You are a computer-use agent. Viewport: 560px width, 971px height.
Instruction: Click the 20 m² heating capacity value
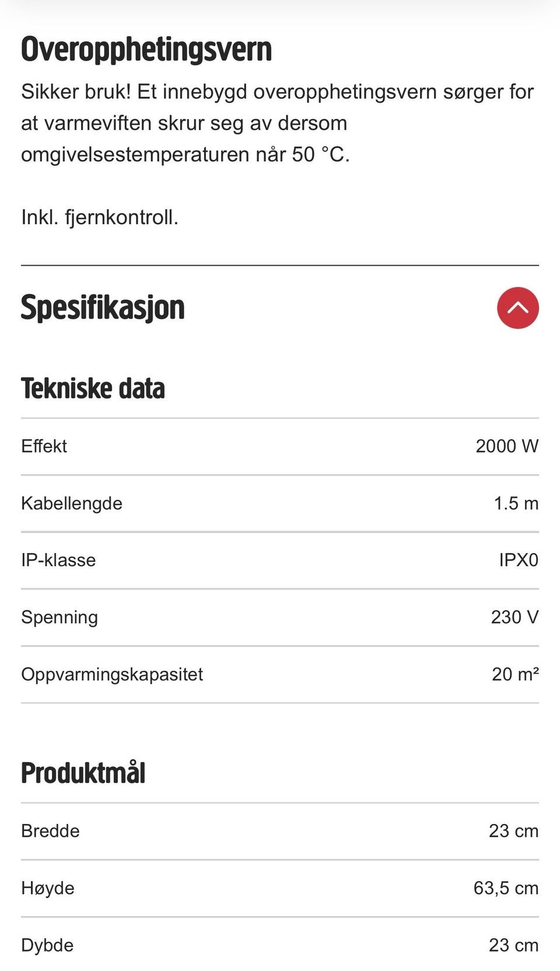[x=515, y=674]
